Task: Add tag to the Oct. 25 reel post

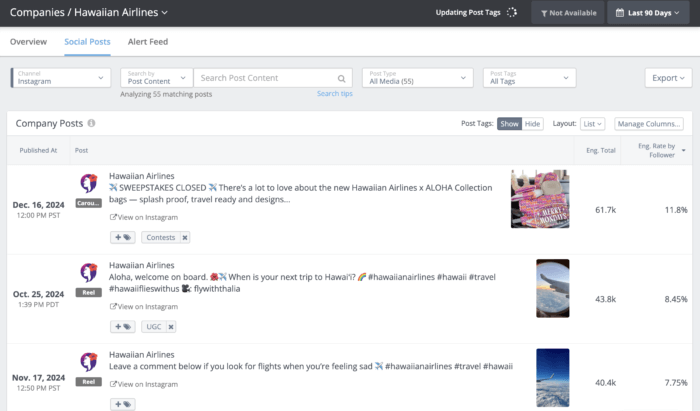Action: tap(123, 327)
